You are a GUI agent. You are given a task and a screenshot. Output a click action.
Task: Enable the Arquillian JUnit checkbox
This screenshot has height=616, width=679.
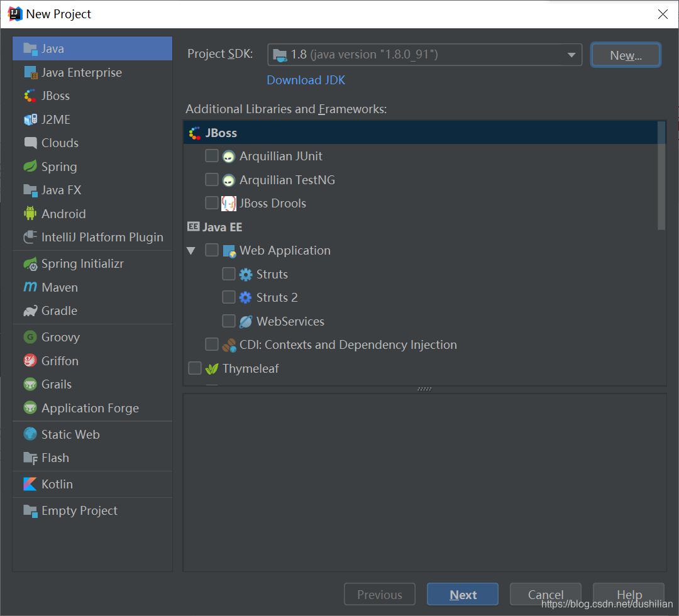pyautogui.click(x=212, y=156)
